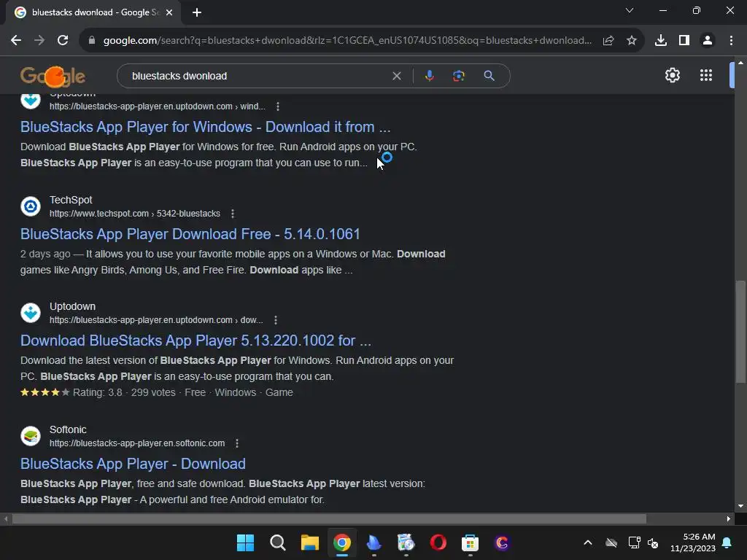Close the bluestacks dwonload tab
This screenshot has height=560, width=747.
click(x=169, y=12)
